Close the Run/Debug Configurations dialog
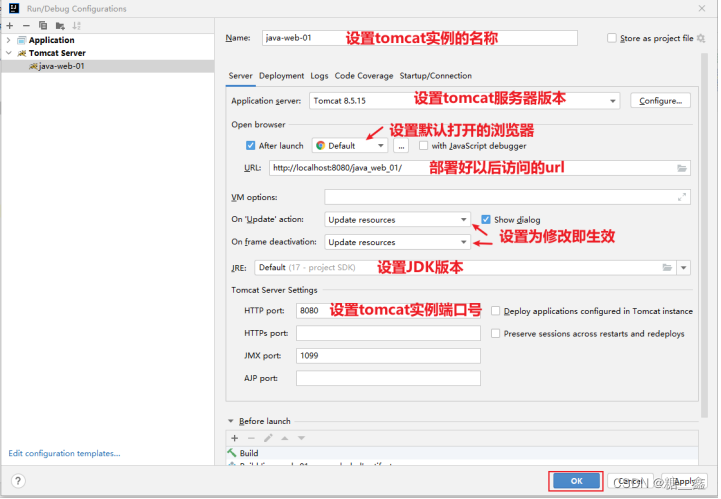The height and width of the screenshot is (499, 721). [702, 8]
